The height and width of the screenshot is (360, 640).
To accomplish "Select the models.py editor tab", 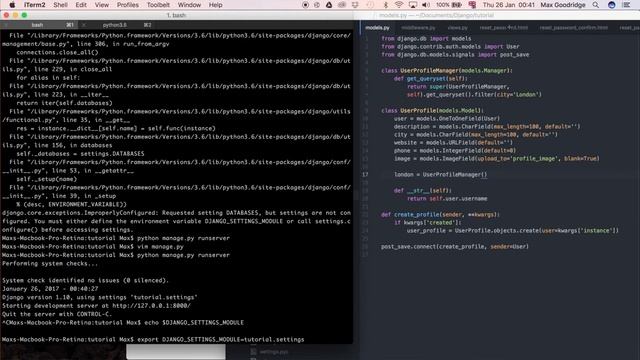I will click(377, 28).
